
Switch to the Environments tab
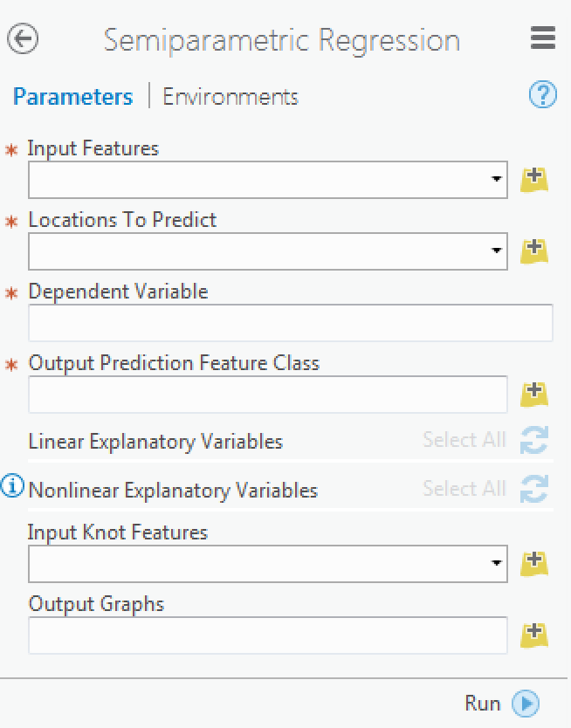point(230,97)
